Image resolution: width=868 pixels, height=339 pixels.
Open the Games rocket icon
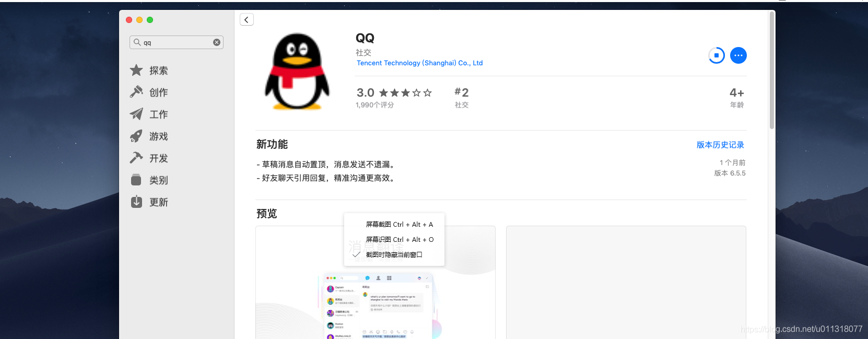coord(136,136)
